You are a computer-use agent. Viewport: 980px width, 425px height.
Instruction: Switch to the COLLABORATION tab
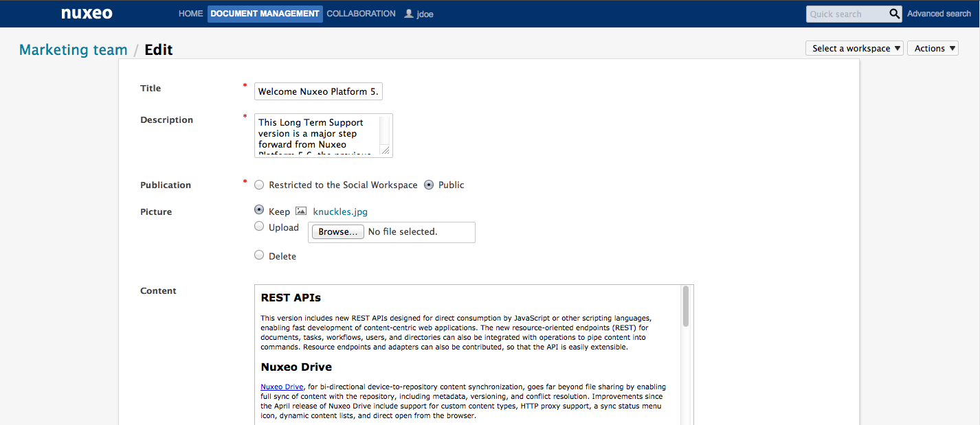coord(361,14)
